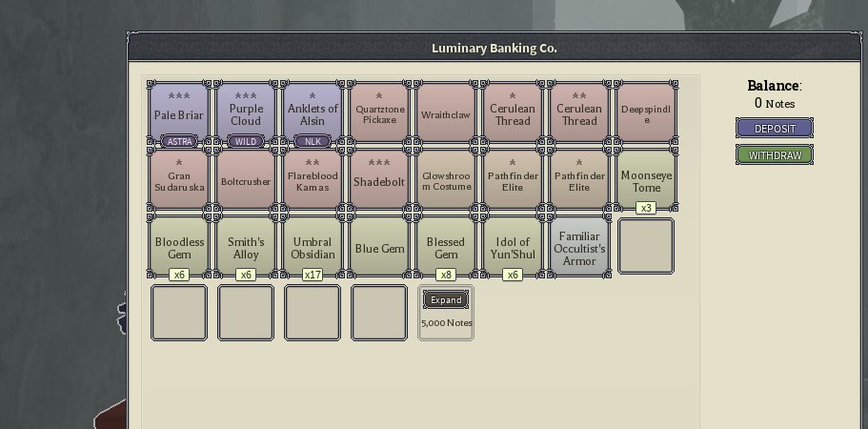The height and width of the screenshot is (429, 868).
Task: Select the Purple Cloud item slot
Action: coord(246,113)
